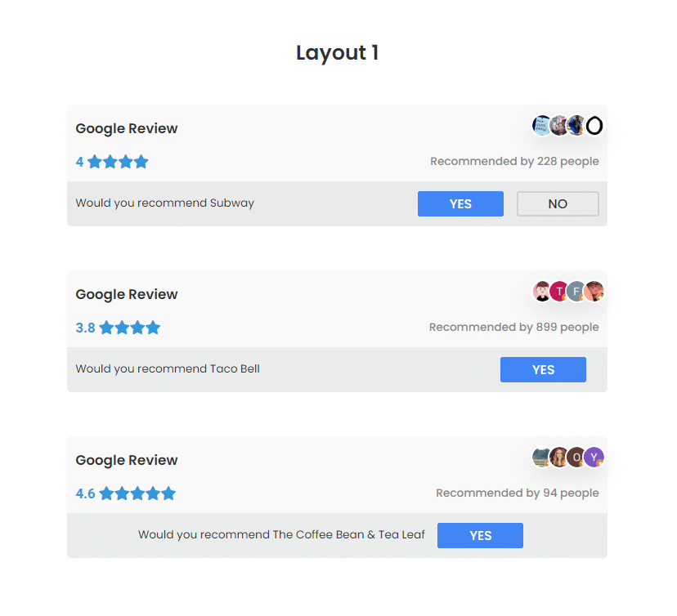Select the gray 'F' avatar in Taco Bell card
Image resolution: width=677 pixels, height=616 pixels.
(576, 291)
